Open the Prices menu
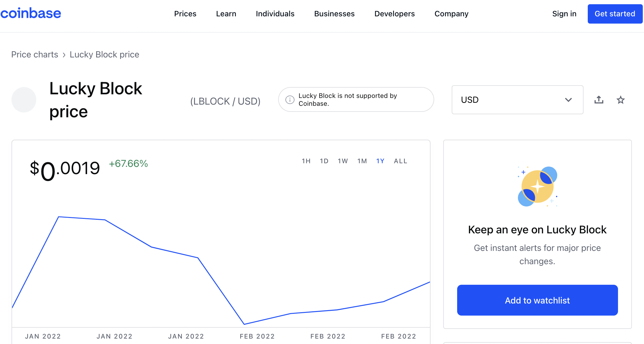 tap(185, 14)
